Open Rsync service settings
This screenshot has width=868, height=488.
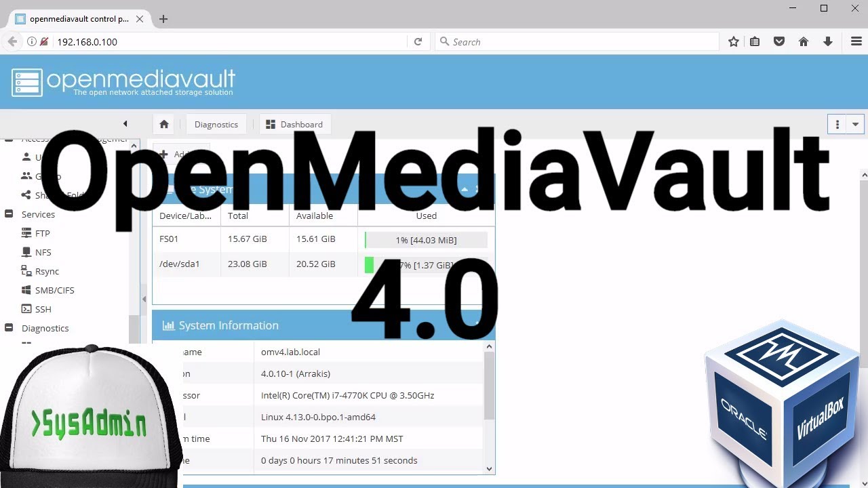click(x=47, y=271)
